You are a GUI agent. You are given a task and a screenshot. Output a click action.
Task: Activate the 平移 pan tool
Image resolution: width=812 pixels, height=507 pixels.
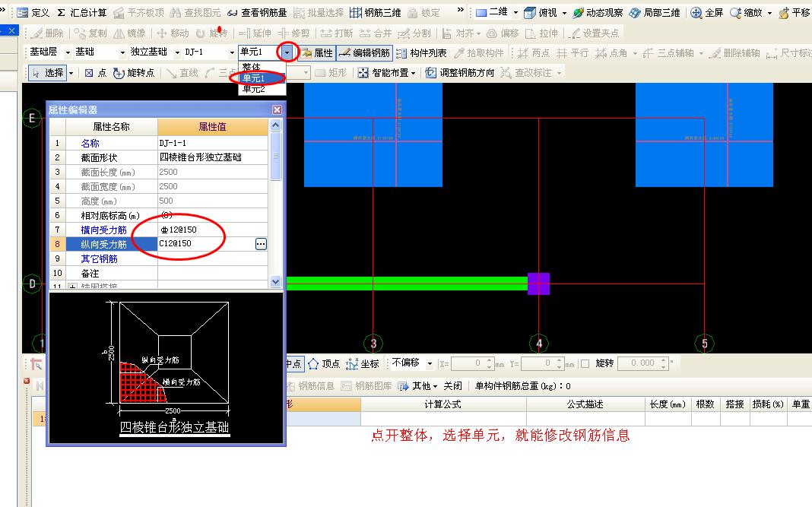(x=795, y=12)
